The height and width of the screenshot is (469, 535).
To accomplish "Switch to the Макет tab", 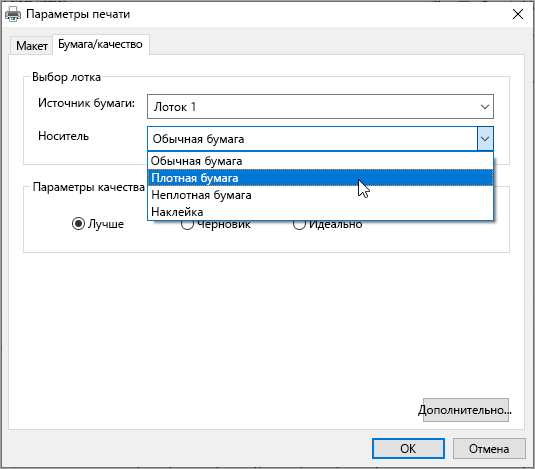I will tap(32, 45).
